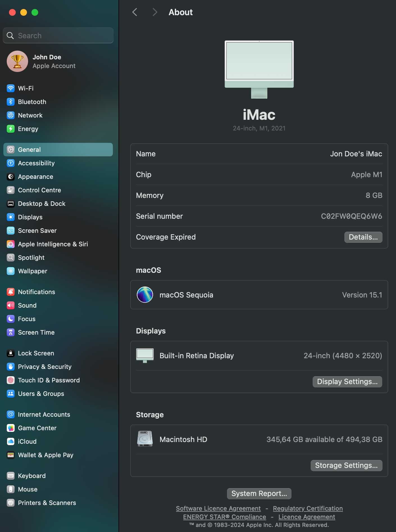Viewport: 396px width, 532px height.
Task: Click the iCloud cloud icon
Action: click(11, 441)
